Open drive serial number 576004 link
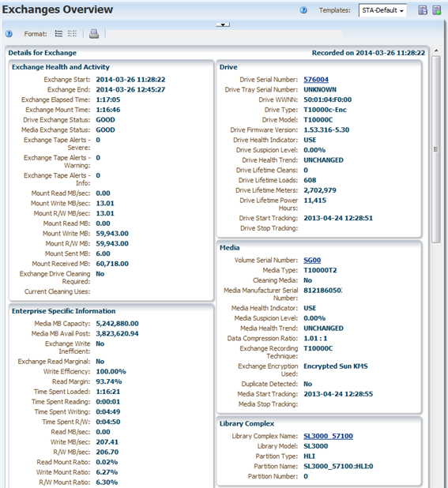 tap(316, 80)
